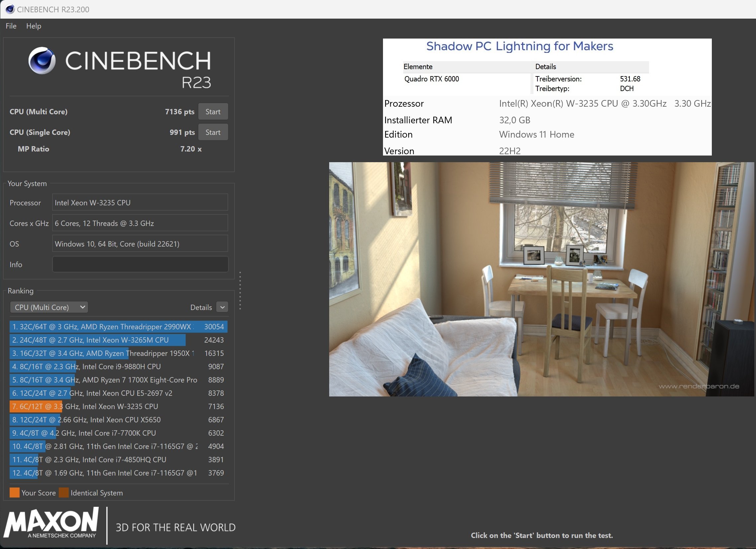Click the orange Your Score swatch
The image size is (756, 549).
point(14,493)
